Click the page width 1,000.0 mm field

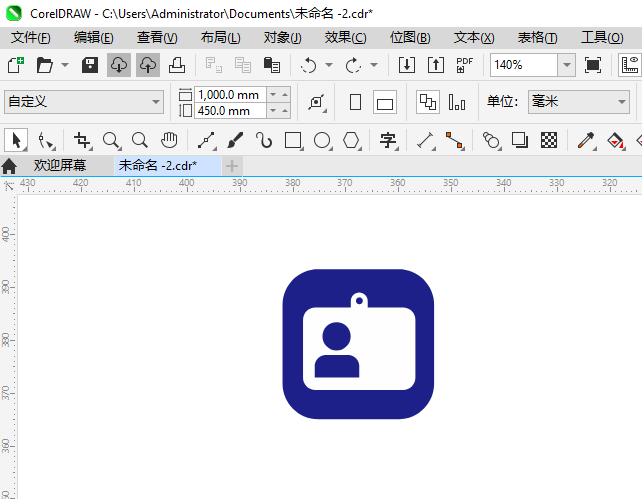pos(231,95)
